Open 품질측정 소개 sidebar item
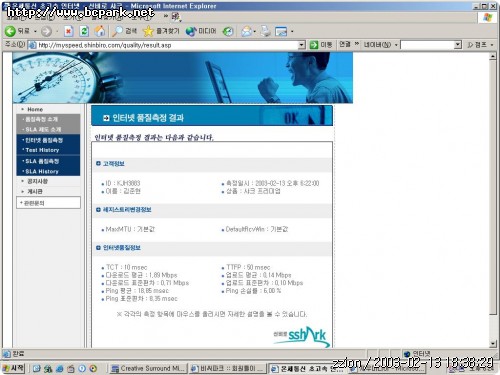The width and height of the screenshot is (500, 375). click(42, 119)
